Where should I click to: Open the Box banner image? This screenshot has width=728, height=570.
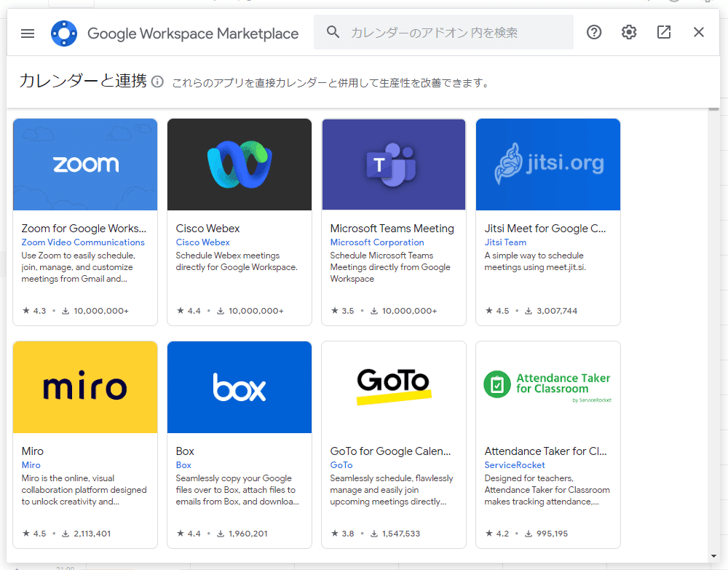pyautogui.click(x=240, y=387)
